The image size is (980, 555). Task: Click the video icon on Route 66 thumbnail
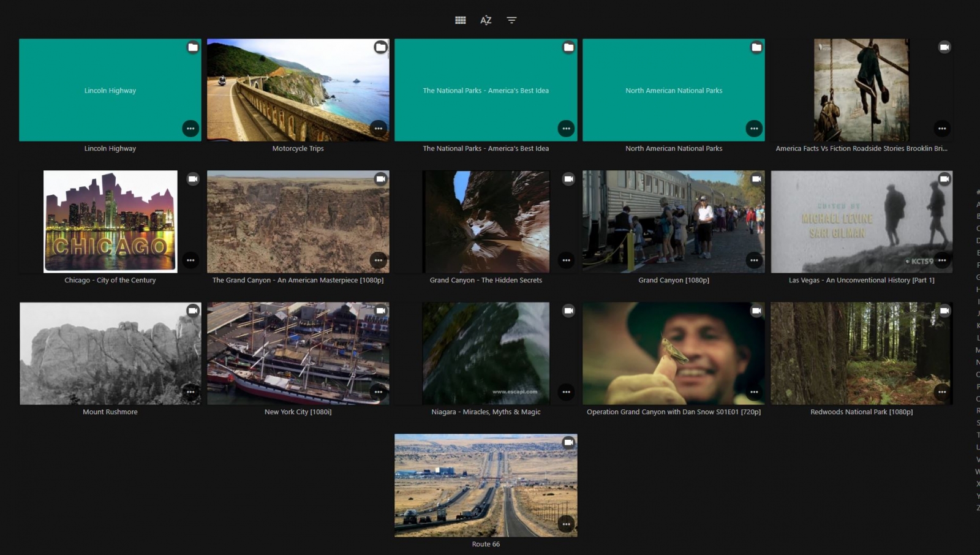(568, 442)
